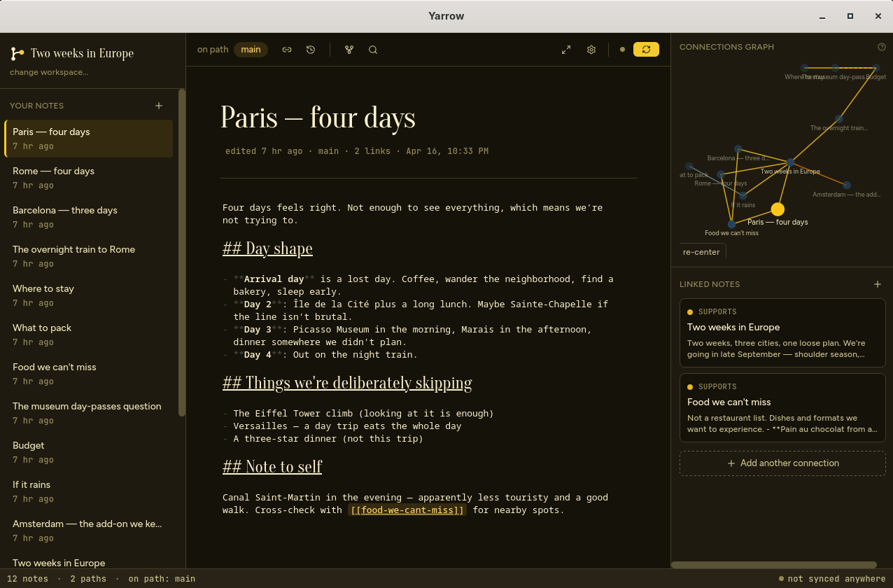The height and width of the screenshot is (588, 893).
Task: Add a linked note with plus icon
Action: (x=878, y=284)
